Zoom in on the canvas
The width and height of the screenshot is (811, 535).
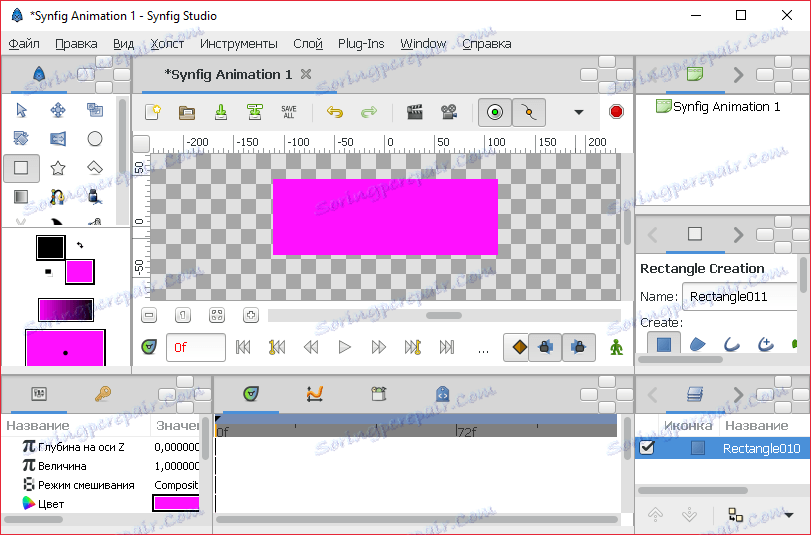click(251, 315)
